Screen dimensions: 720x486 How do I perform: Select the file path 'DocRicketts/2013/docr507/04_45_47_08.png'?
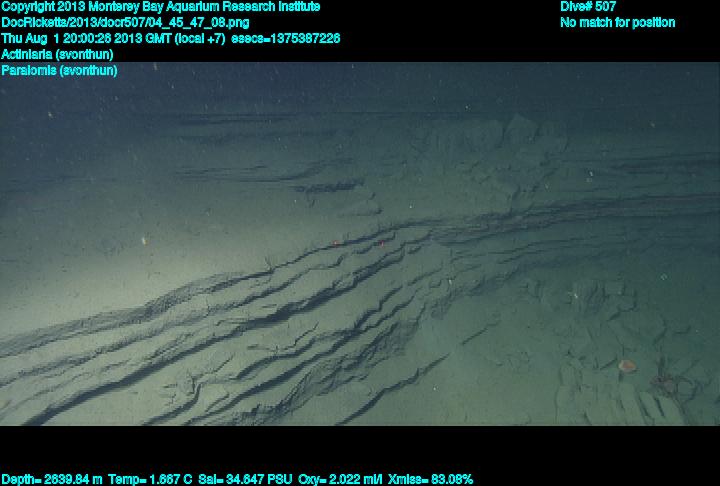[x=125, y=23]
